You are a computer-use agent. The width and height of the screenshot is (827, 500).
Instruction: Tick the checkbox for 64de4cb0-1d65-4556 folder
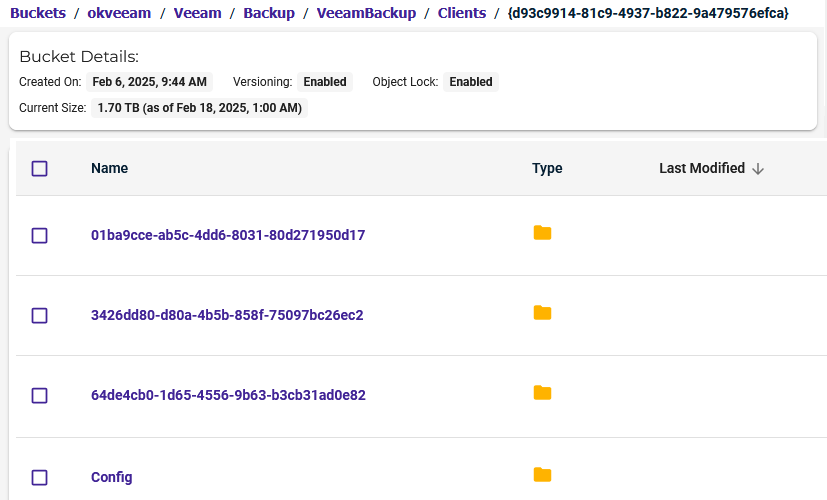point(40,396)
